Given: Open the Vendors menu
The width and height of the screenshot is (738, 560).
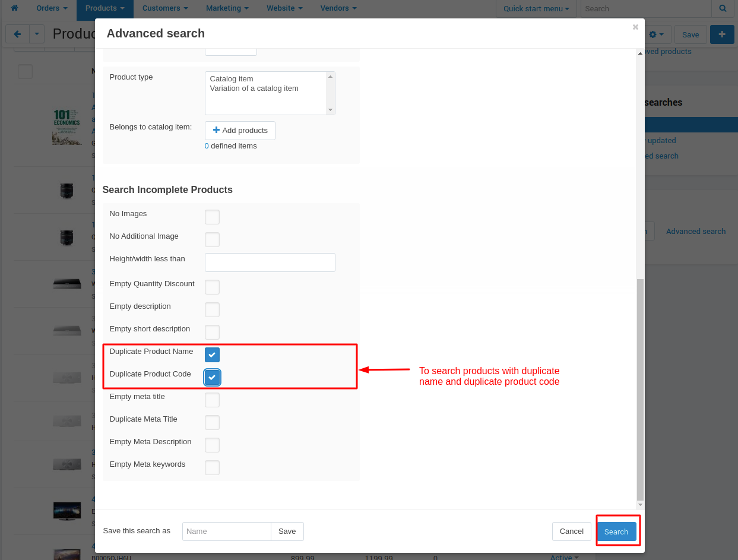Looking at the screenshot, I should (x=338, y=8).
